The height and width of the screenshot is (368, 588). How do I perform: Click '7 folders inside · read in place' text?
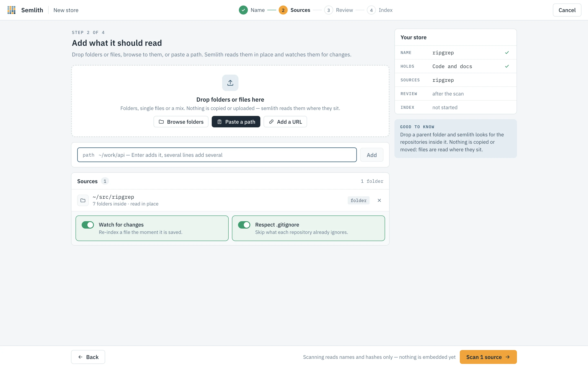pos(125,204)
